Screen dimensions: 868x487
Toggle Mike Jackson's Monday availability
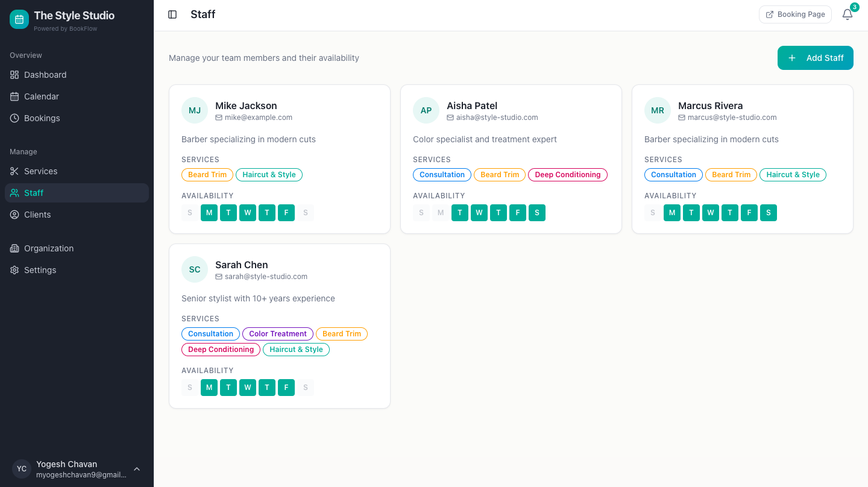(209, 213)
